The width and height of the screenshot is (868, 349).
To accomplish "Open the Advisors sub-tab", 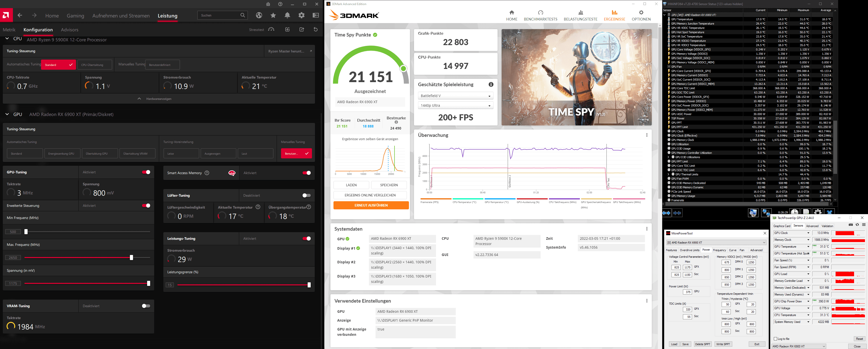I will [x=70, y=30].
